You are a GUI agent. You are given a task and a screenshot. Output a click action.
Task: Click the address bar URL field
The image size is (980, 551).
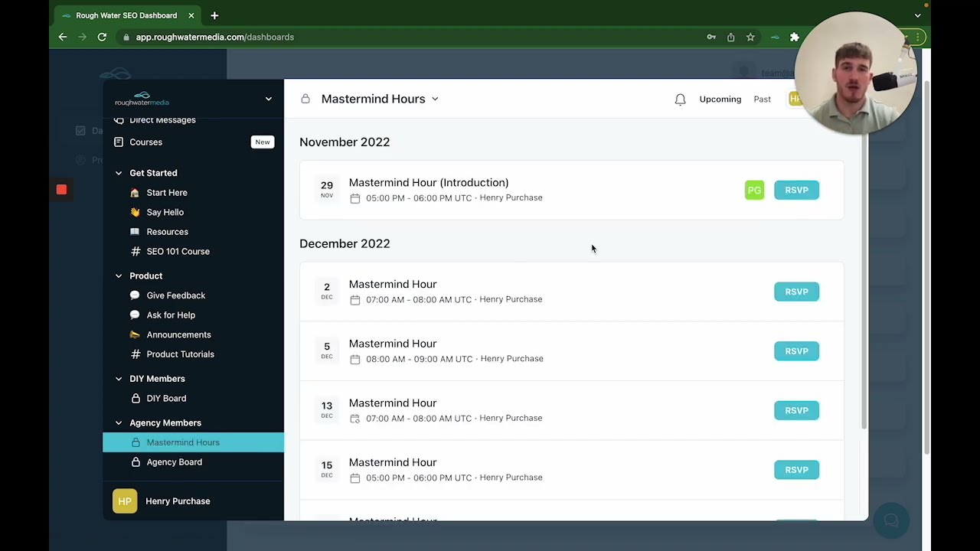click(215, 37)
